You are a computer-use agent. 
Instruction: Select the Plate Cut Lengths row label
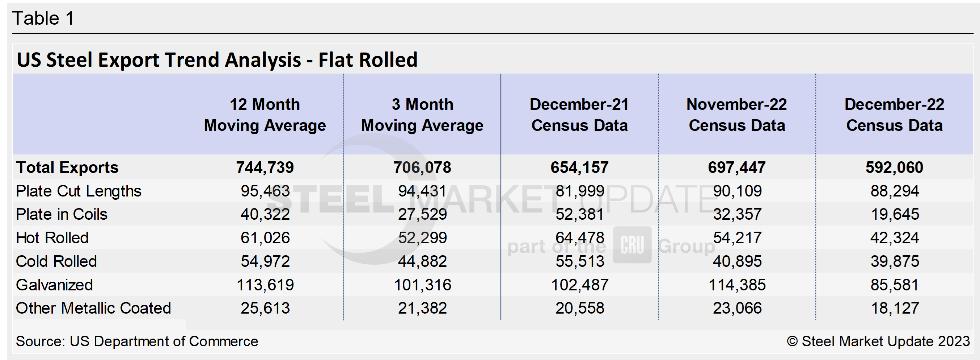(x=79, y=191)
